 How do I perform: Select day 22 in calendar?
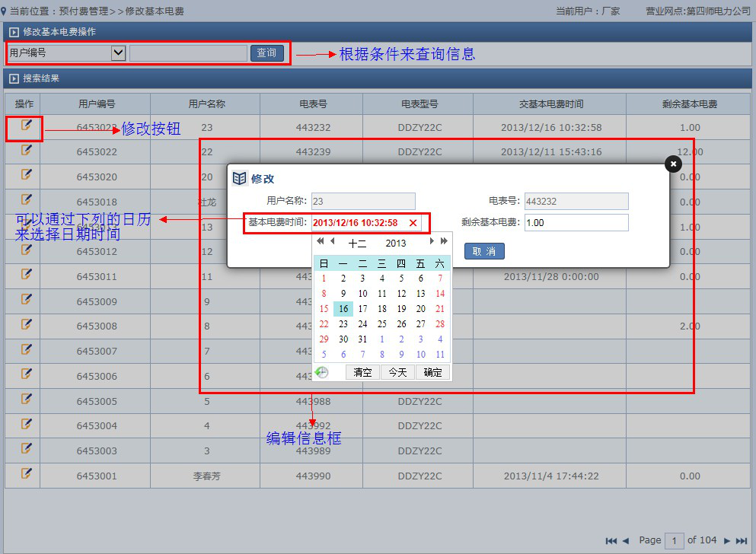(324, 324)
